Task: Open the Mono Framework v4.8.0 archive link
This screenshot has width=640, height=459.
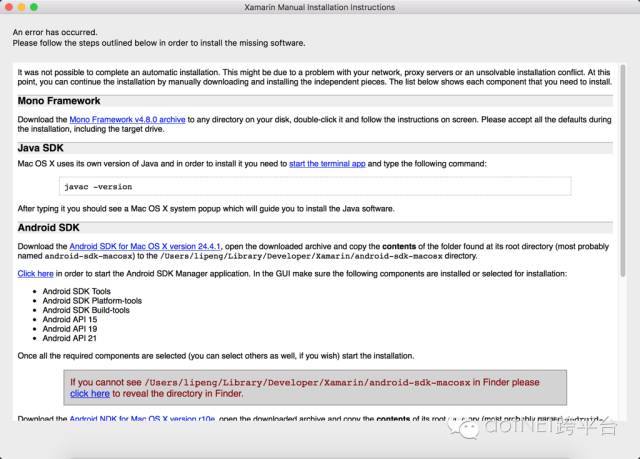Action: [127, 120]
